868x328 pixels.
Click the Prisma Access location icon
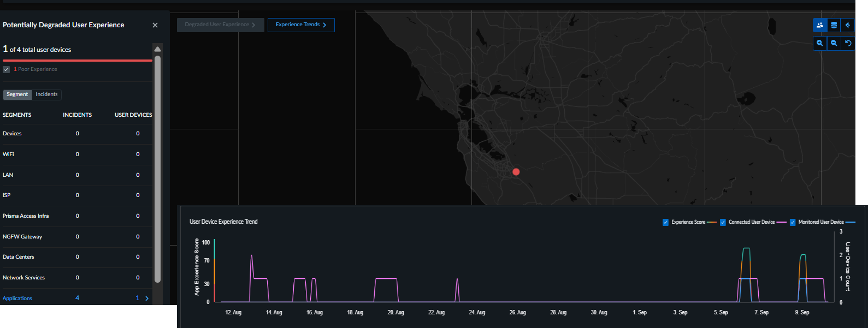848,25
